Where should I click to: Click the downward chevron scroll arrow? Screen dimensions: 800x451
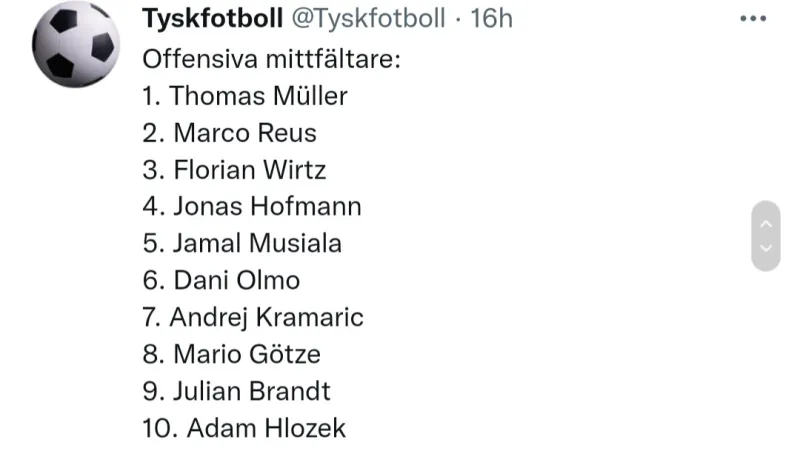pyautogui.click(x=766, y=248)
